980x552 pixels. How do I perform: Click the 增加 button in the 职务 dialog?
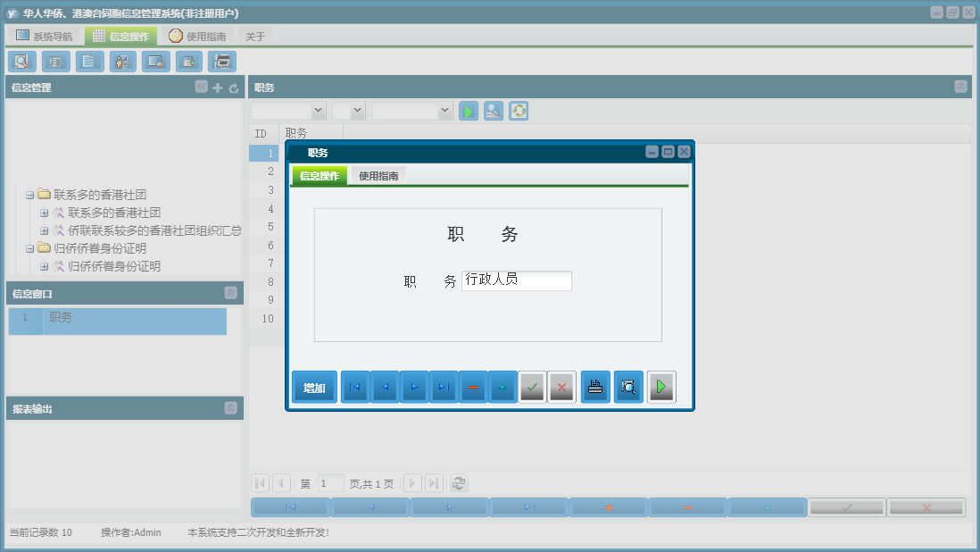(314, 387)
